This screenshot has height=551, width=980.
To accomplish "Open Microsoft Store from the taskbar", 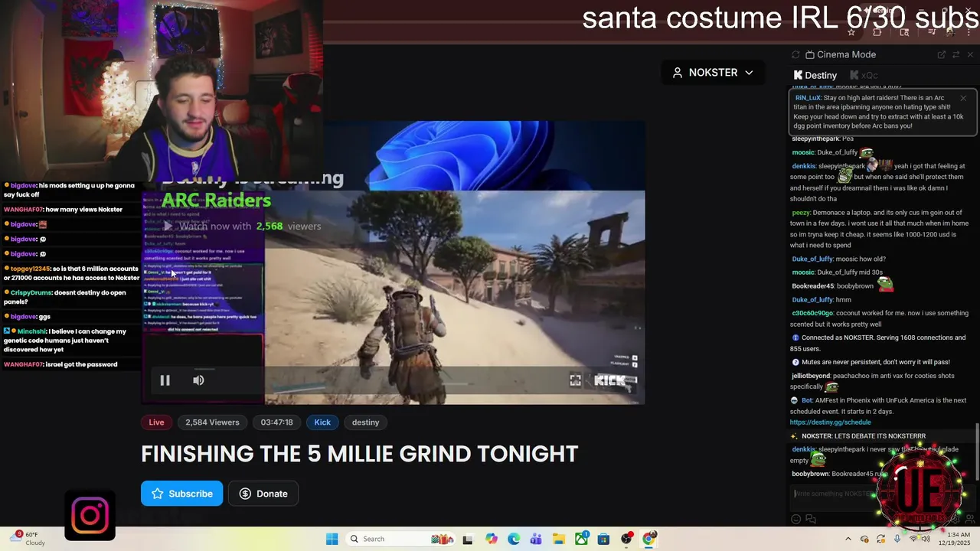I will pos(604,539).
